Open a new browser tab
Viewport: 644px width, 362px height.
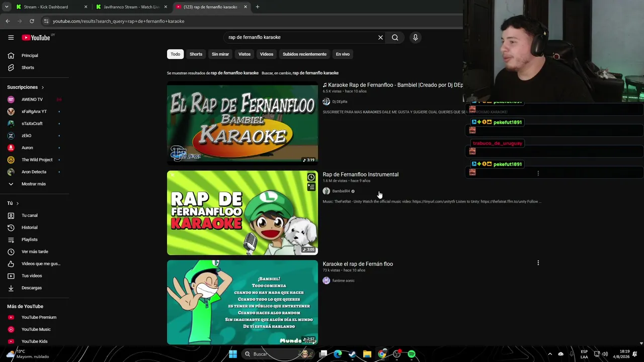pyautogui.click(x=257, y=7)
